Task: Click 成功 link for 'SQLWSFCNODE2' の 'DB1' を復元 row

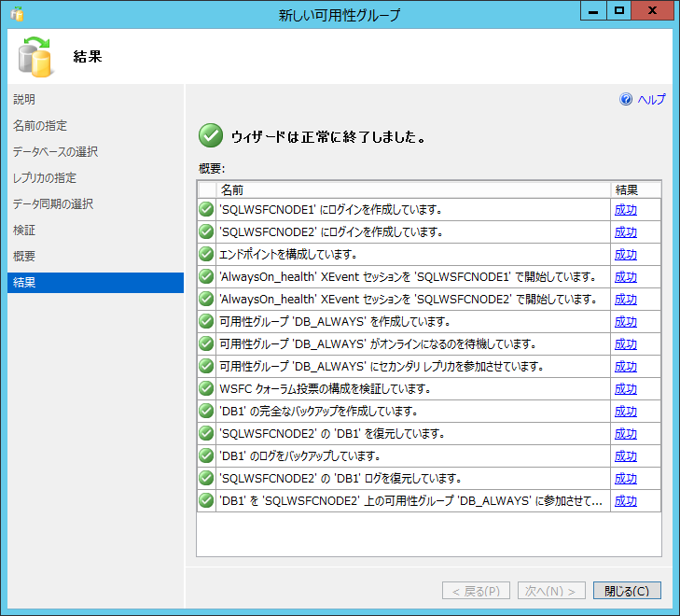Action: pyautogui.click(x=625, y=433)
